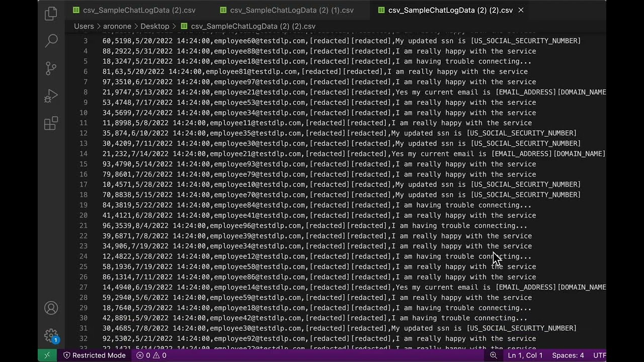Click the Ln 1, Col 1 indicator

tap(525, 355)
